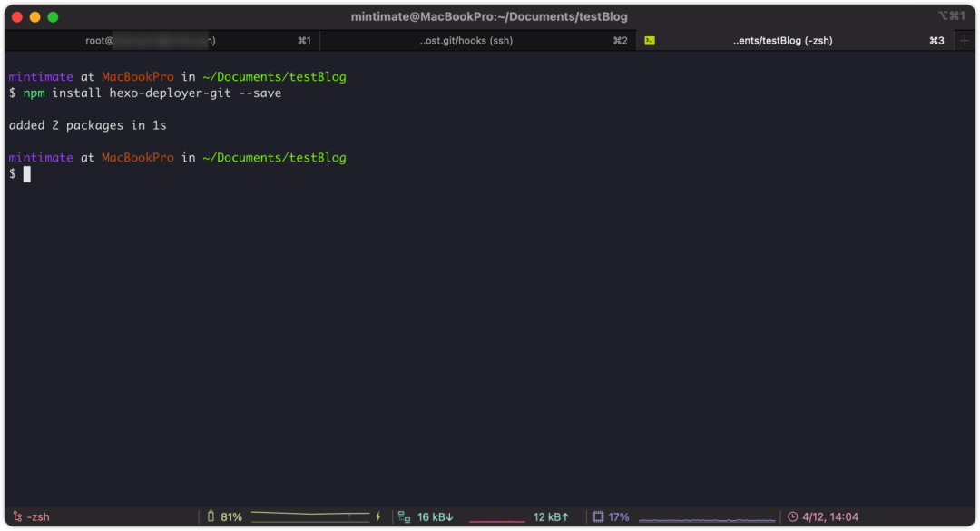Click the 4/12, 14:04 date and time
The height and width of the screenshot is (531, 980).
point(830,516)
